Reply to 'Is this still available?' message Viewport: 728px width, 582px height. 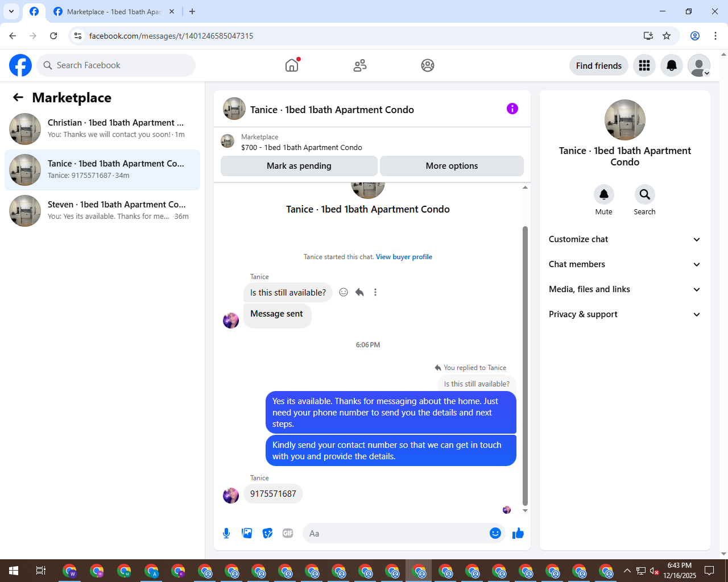pyautogui.click(x=359, y=292)
